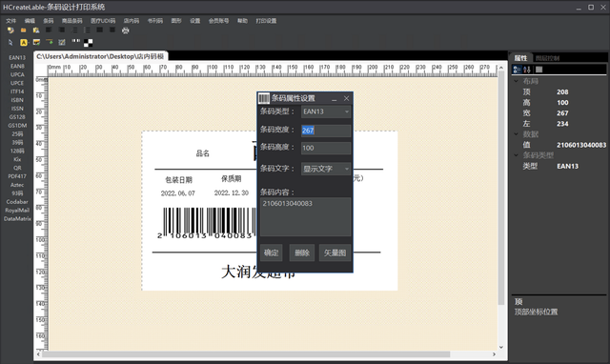Open the 会员账号 menu
Screen dimensions: 610x364
pyautogui.click(x=218, y=21)
